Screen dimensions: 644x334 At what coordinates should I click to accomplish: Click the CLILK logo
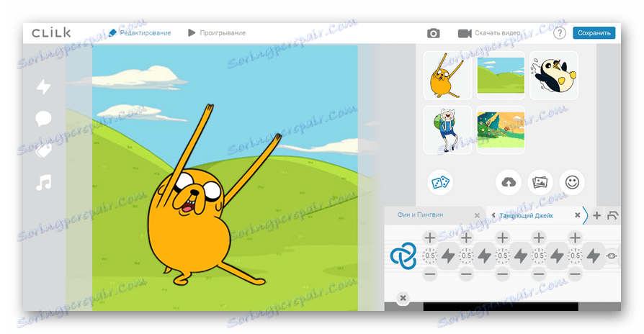tap(51, 33)
